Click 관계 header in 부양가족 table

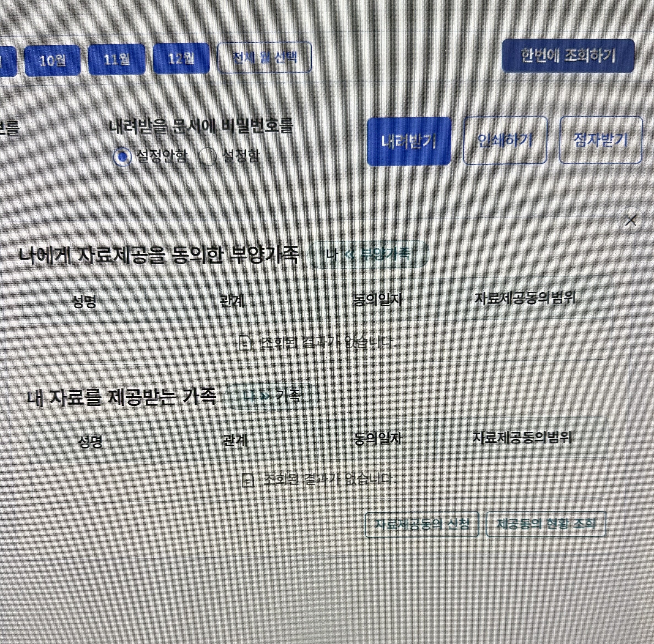coord(232,301)
